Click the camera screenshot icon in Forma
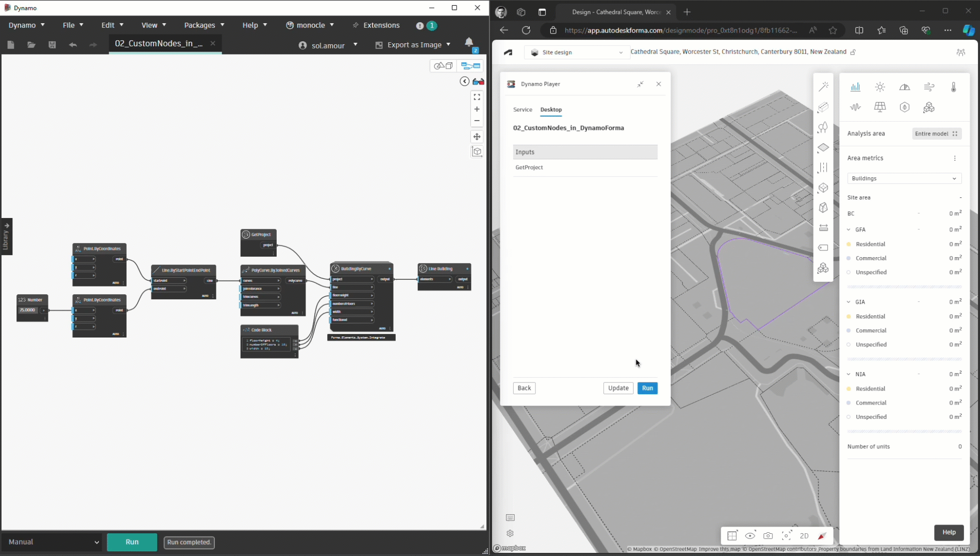 [768, 536]
